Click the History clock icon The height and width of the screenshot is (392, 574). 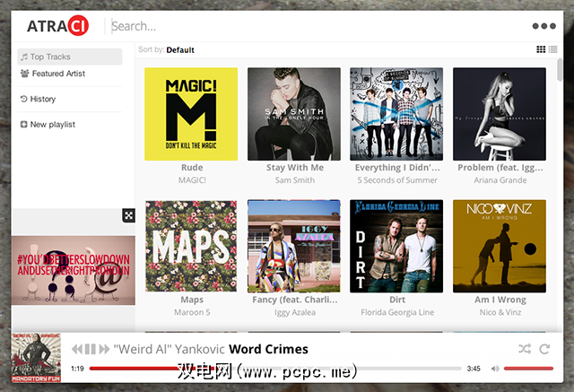pyautogui.click(x=24, y=99)
